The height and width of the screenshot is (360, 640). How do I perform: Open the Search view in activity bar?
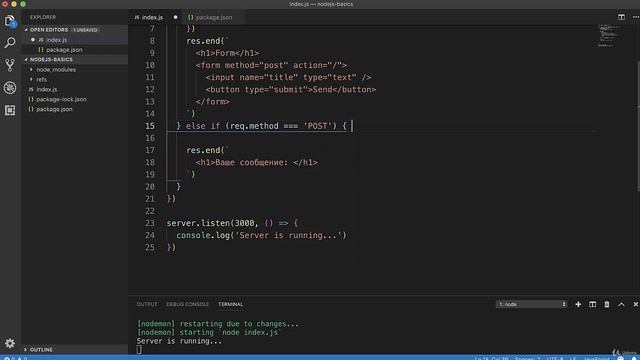coord(10,42)
